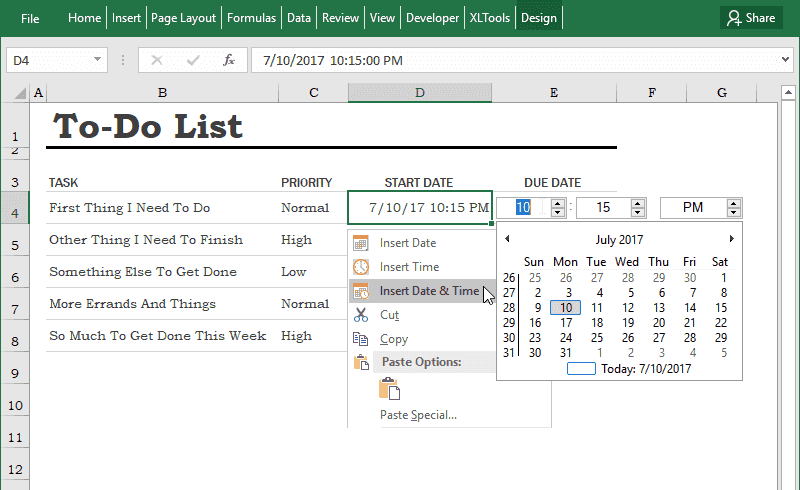Click the scroll up arrow
The image size is (800, 490).
(x=788, y=92)
